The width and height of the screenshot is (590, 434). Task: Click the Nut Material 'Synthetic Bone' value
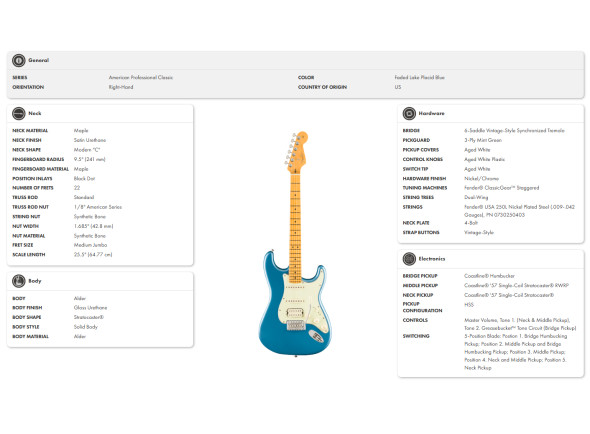tap(90, 236)
